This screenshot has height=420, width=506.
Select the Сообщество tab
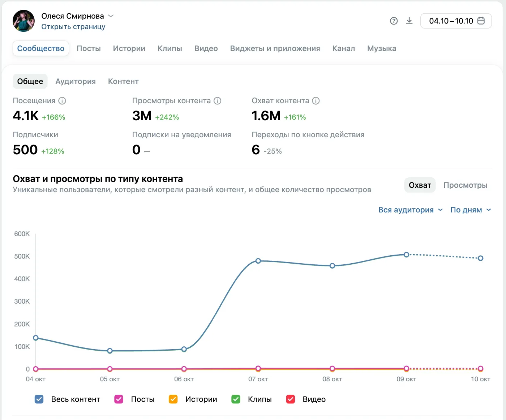tap(41, 48)
